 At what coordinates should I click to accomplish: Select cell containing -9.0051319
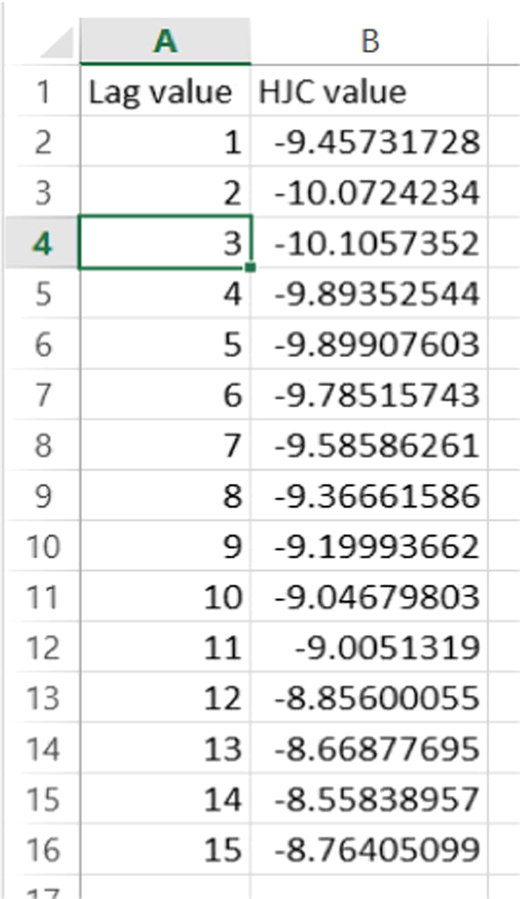370,647
